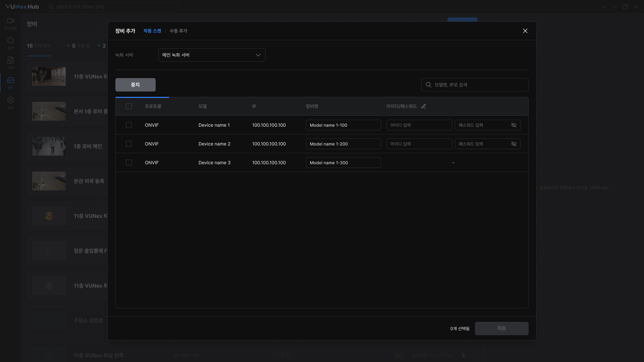The height and width of the screenshot is (362, 644).
Task: Click the Device name 1 cell
Action: coord(214,125)
